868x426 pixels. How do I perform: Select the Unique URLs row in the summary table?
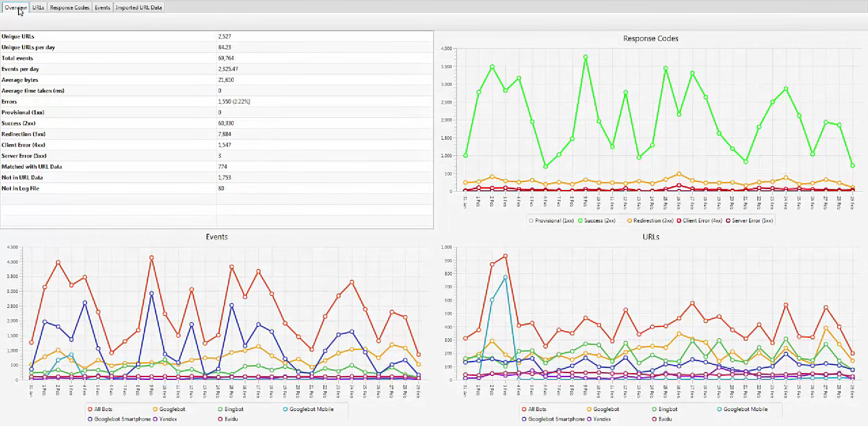tap(108, 36)
